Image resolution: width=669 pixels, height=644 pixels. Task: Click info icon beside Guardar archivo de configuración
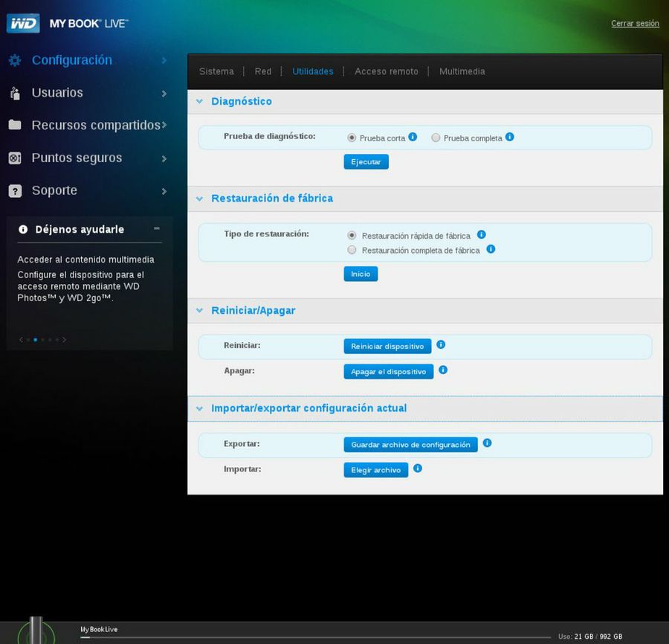(487, 443)
